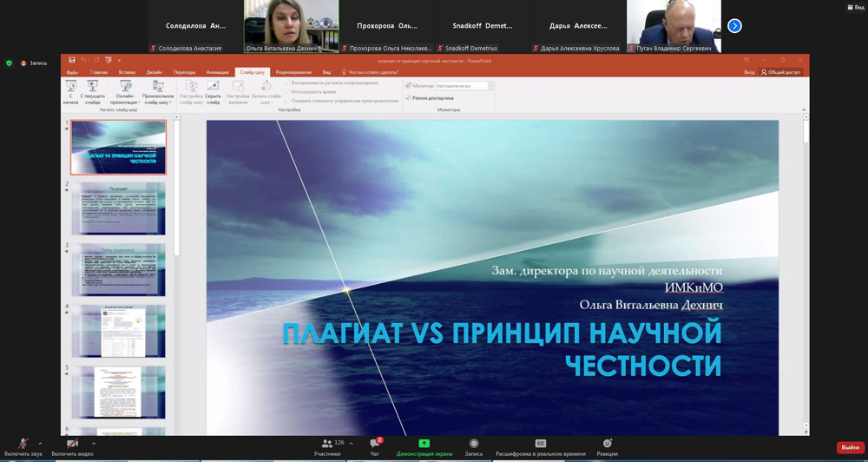Start Zoom Запись recording
Image resolution: width=868 pixels, height=462 pixels.
click(473, 445)
